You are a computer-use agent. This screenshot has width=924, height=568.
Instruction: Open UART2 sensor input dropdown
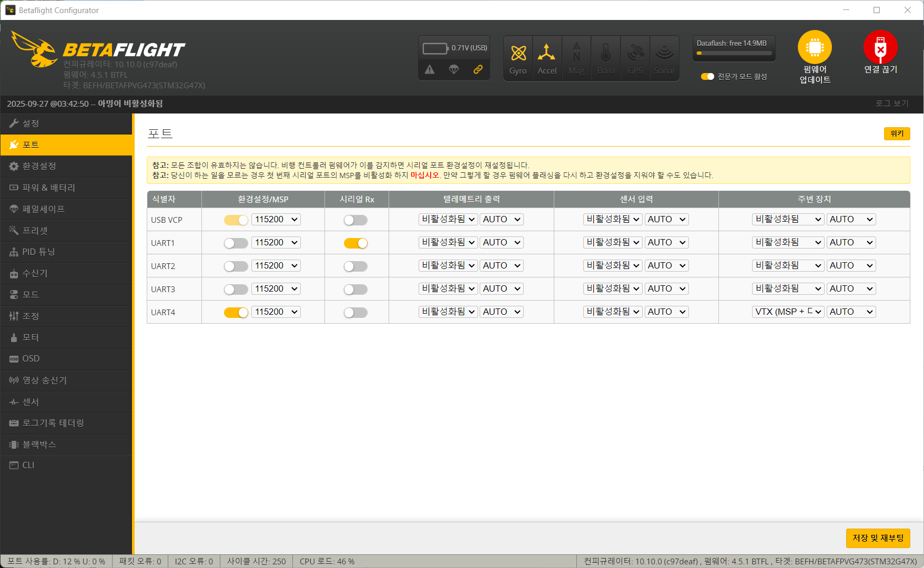pyautogui.click(x=613, y=265)
